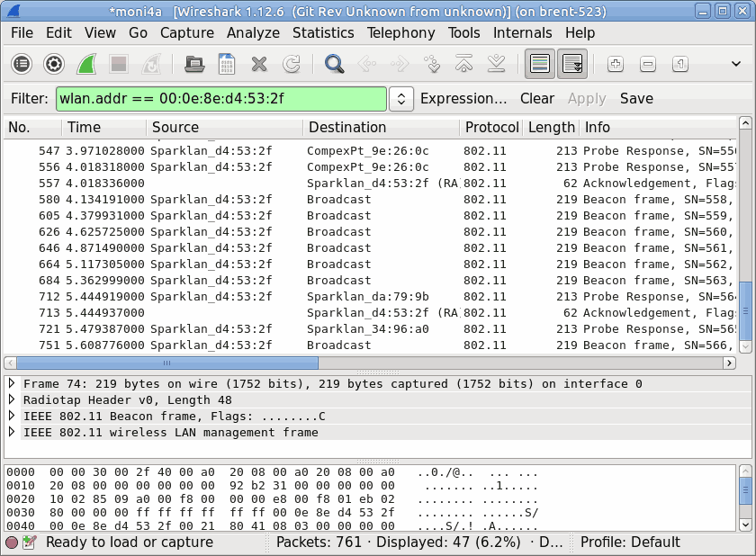Clear the display filter
This screenshot has height=556, width=756.
pos(537,99)
